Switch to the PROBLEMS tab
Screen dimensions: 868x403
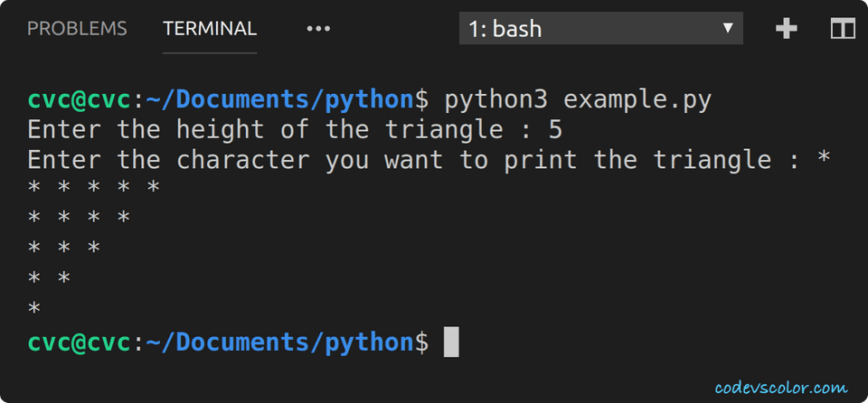77,29
